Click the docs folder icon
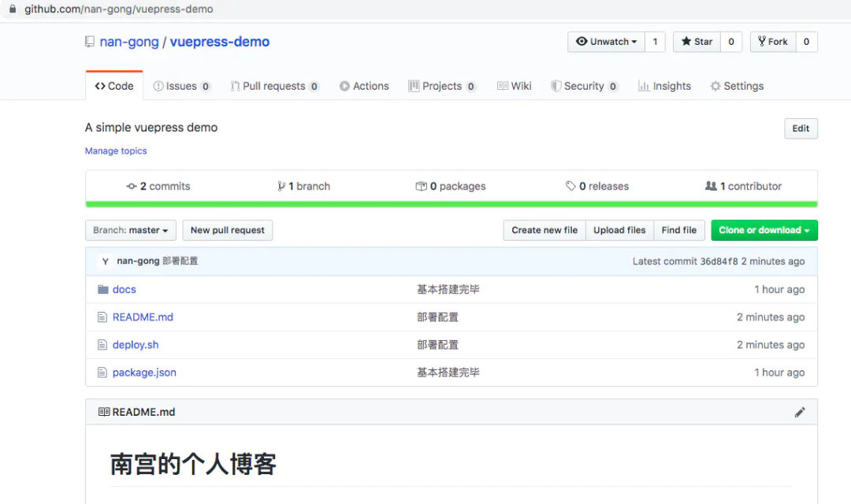Image resolution: width=851 pixels, height=504 pixels. coord(102,289)
